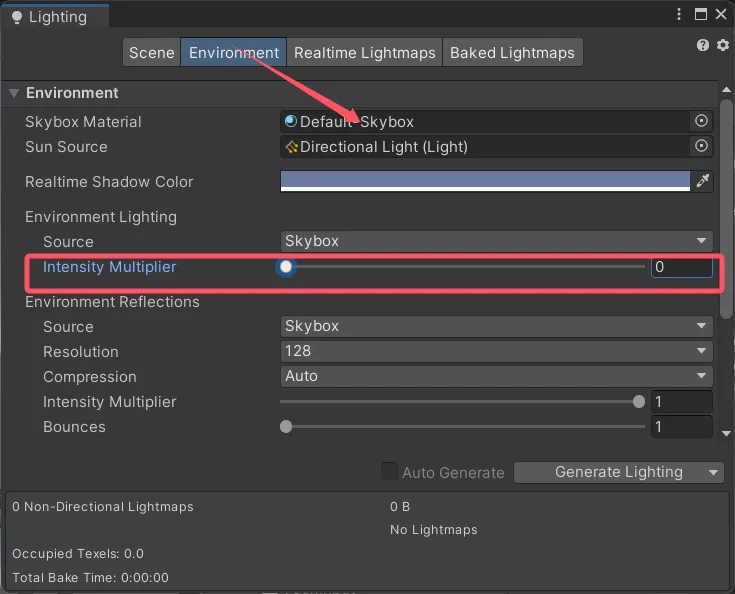Open the reflections Resolution dropdown
The width and height of the screenshot is (735, 594).
pos(497,351)
